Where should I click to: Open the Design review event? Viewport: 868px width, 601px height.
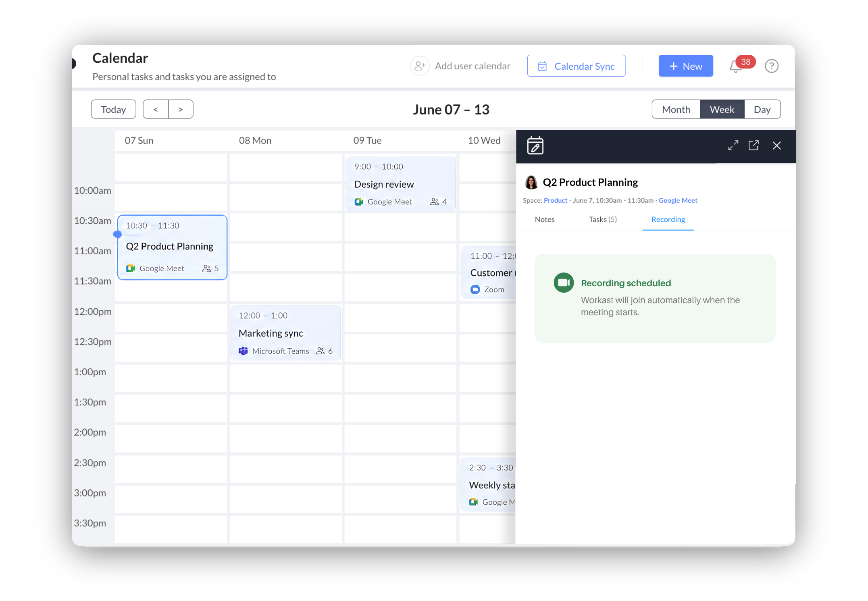tap(400, 183)
